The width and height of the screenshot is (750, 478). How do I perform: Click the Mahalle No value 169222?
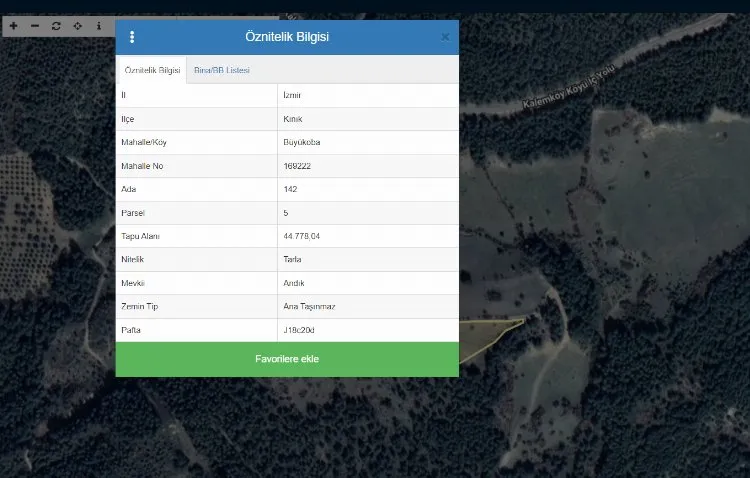297,166
